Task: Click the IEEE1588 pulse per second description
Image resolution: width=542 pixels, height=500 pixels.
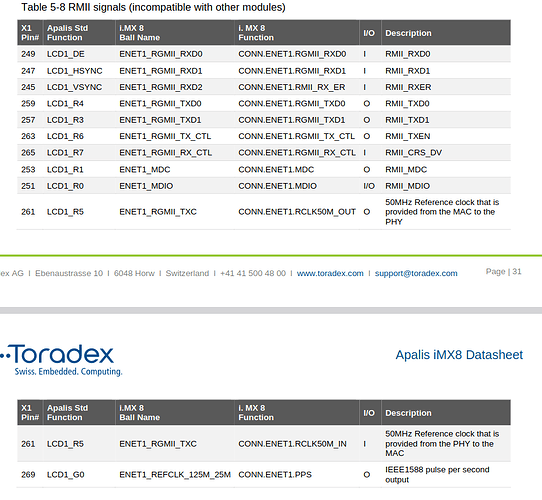Action: click(x=437, y=475)
